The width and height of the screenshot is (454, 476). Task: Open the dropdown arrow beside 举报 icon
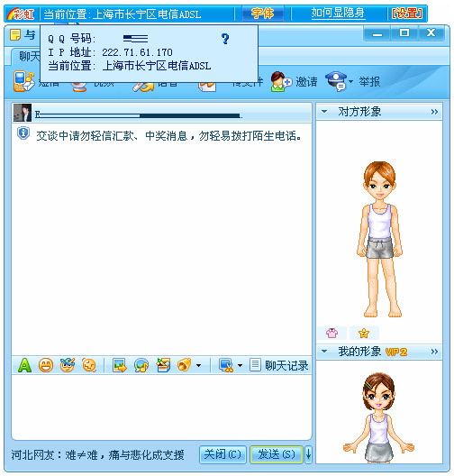point(350,81)
